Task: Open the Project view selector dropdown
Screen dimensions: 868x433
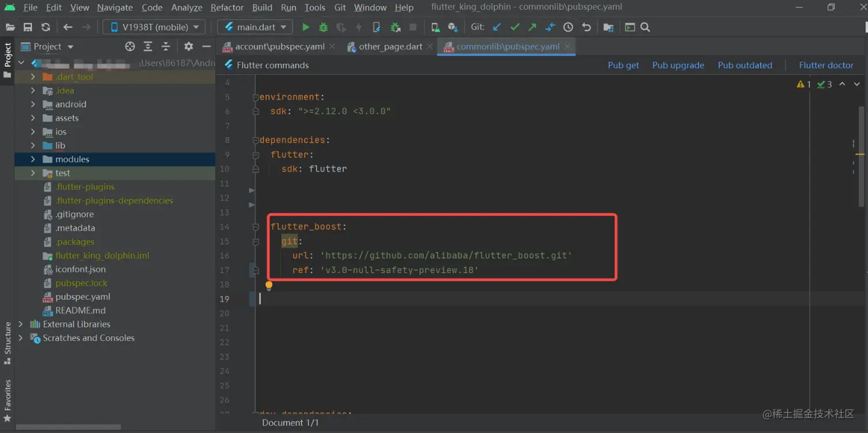Action: [x=48, y=46]
